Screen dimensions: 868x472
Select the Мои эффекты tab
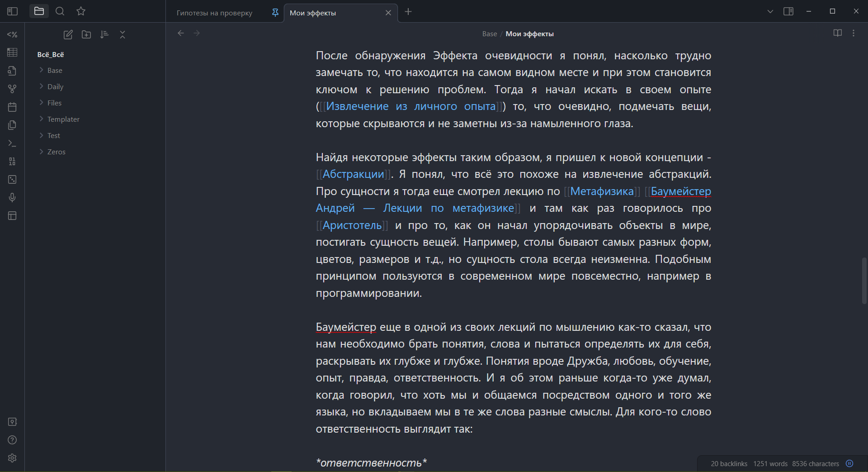point(313,13)
